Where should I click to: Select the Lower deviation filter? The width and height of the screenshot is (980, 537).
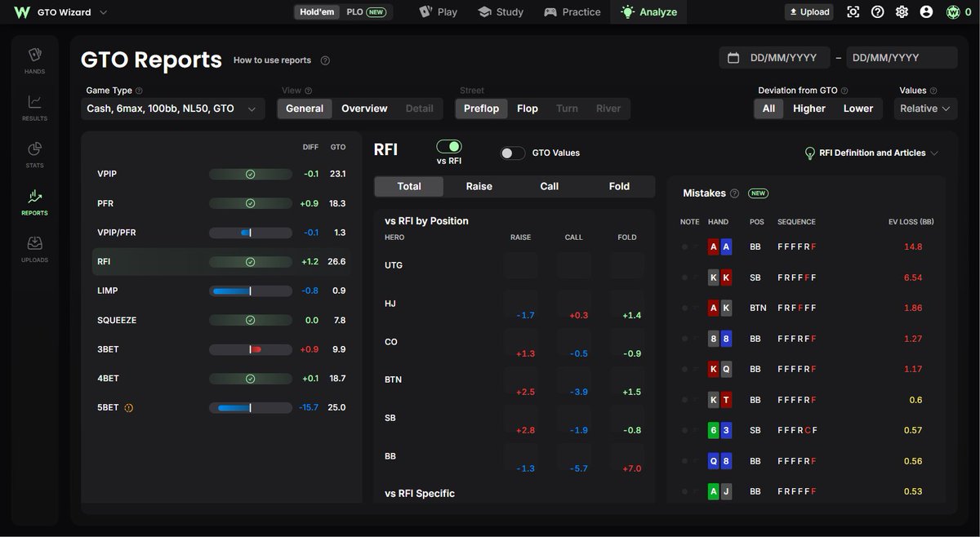tap(858, 109)
